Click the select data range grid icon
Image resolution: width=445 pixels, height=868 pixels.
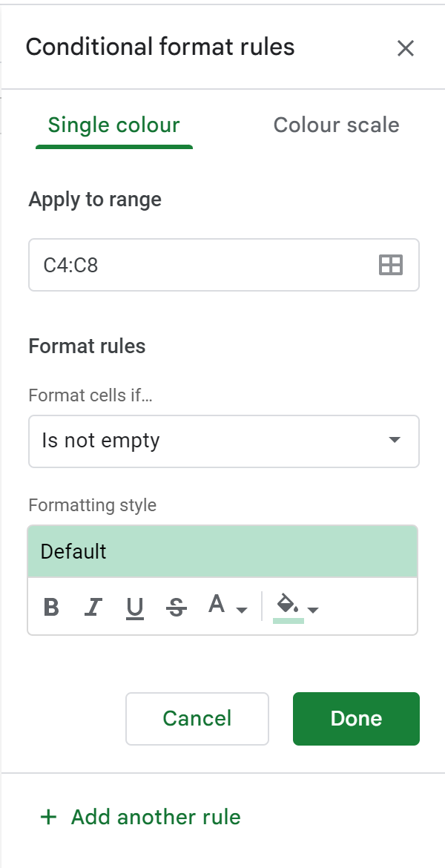[392, 265]
